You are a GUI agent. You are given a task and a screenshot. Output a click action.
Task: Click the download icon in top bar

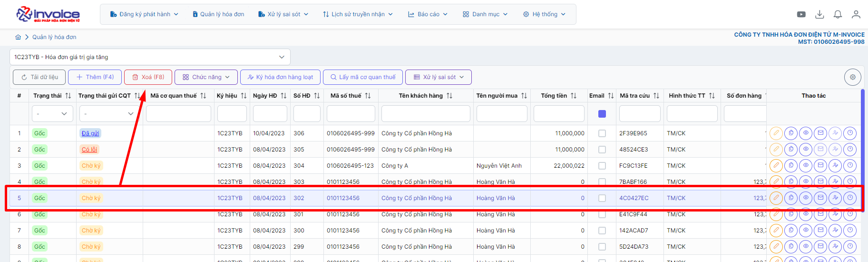[x=819, y=14]
